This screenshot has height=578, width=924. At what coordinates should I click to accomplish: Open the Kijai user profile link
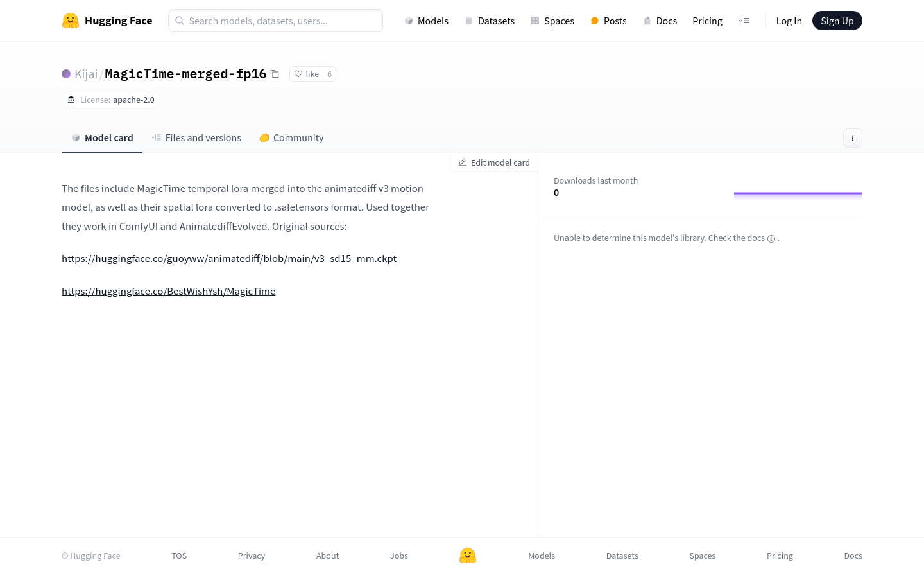[86, 74]
